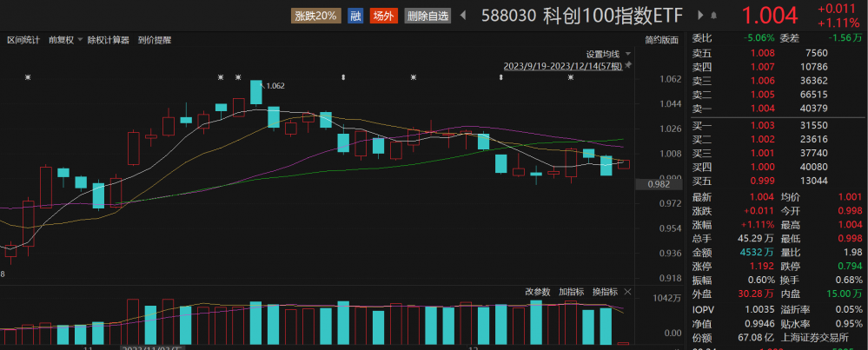This screenshot has height=350, width=868.
Task: Click the next stock right arrow
Action: (701, 16)
